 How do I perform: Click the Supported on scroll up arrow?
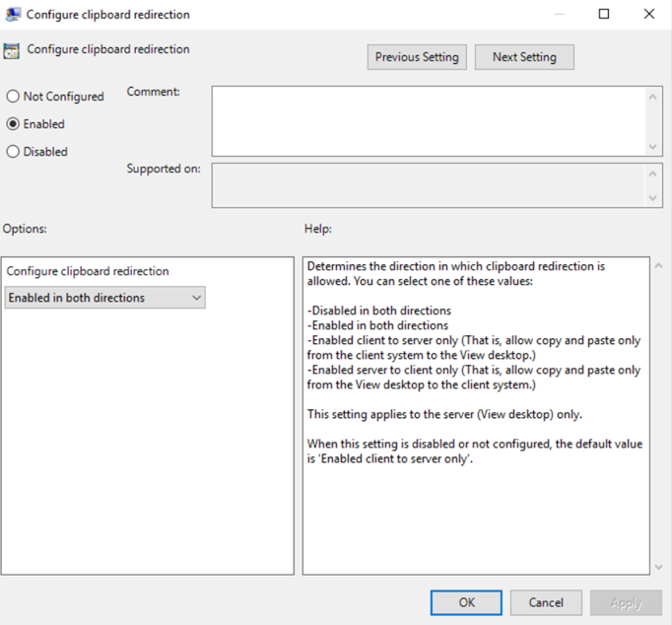654,173
